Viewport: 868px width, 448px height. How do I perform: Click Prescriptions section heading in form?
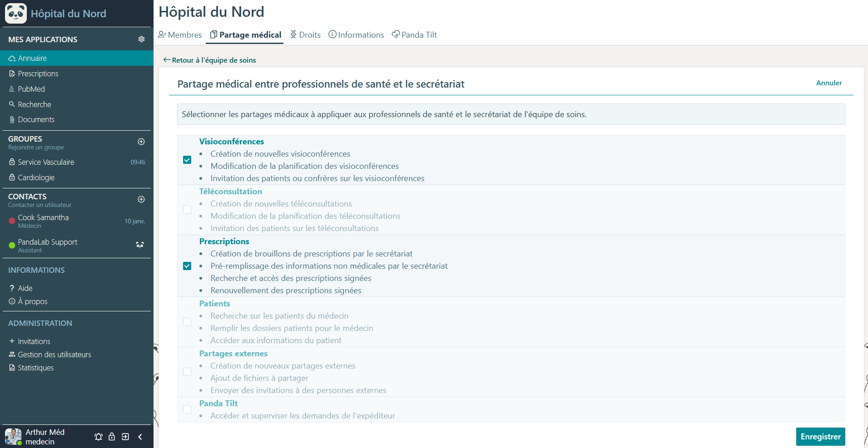[x=224, y=241]
